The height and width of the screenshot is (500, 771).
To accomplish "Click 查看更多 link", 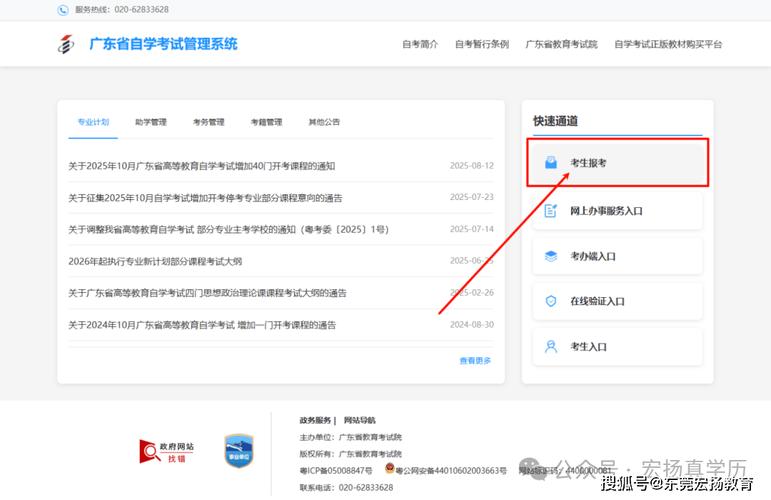I will (x=475, y=361).
